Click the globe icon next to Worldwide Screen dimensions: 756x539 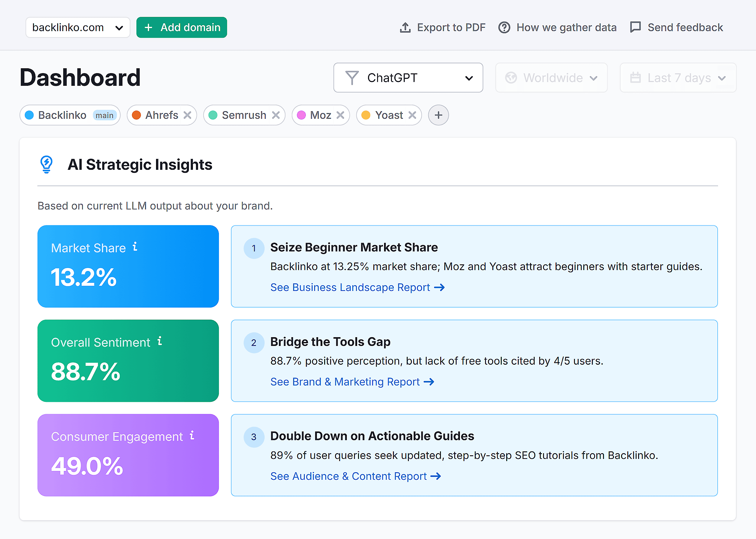tap(511, 78)
